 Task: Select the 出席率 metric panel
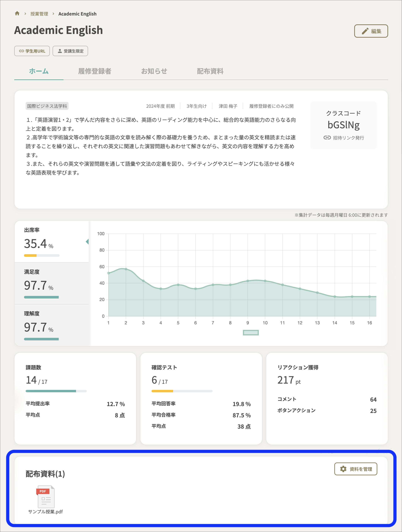51,241
